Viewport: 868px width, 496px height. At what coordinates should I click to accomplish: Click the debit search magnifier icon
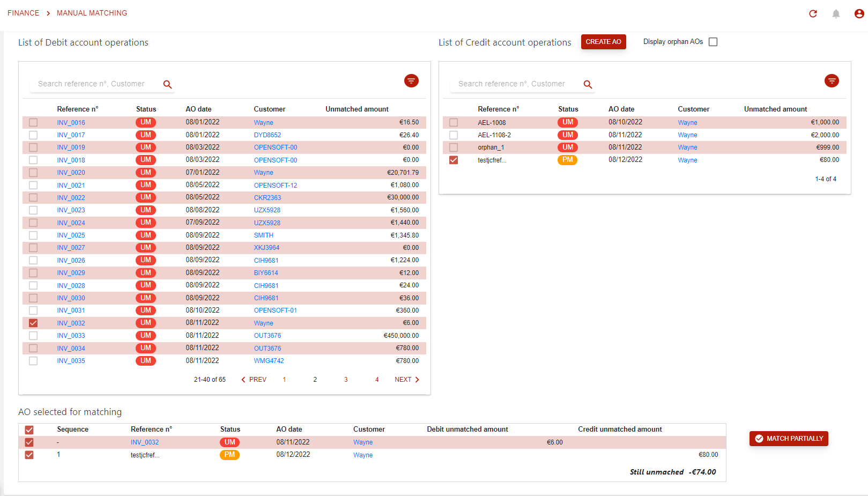[167, 84]
